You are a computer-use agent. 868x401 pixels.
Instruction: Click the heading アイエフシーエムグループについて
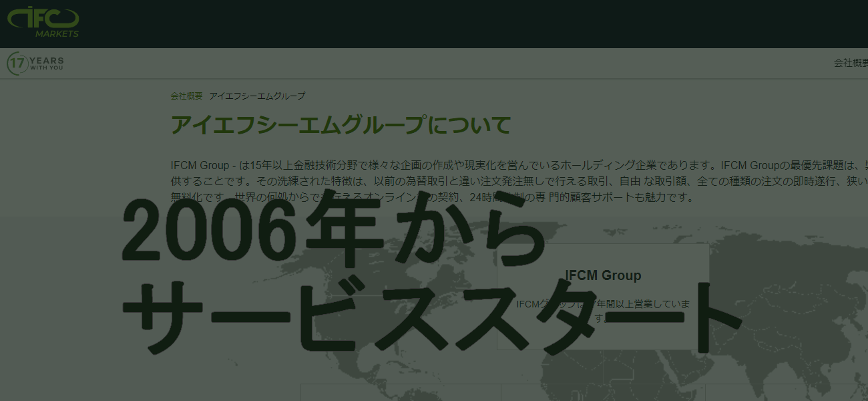341,125
